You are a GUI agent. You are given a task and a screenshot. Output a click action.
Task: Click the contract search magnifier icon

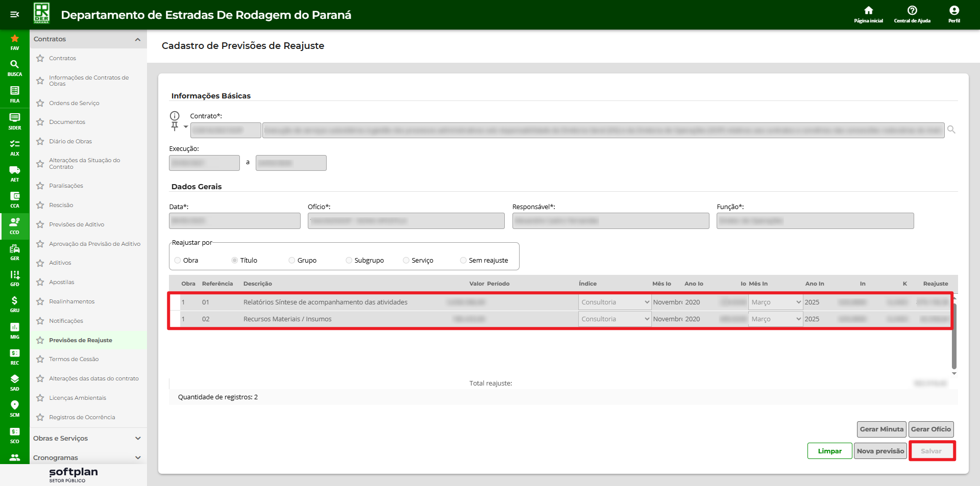pyautogui.click(x=951, y=130)
